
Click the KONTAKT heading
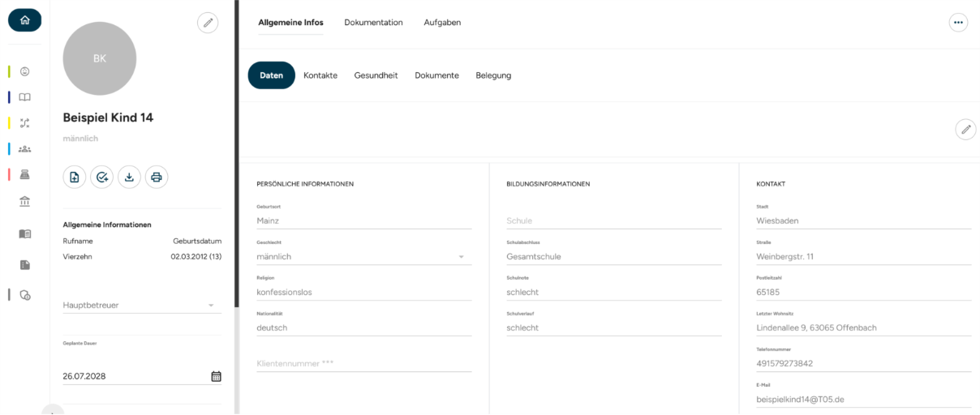[771, 184]
